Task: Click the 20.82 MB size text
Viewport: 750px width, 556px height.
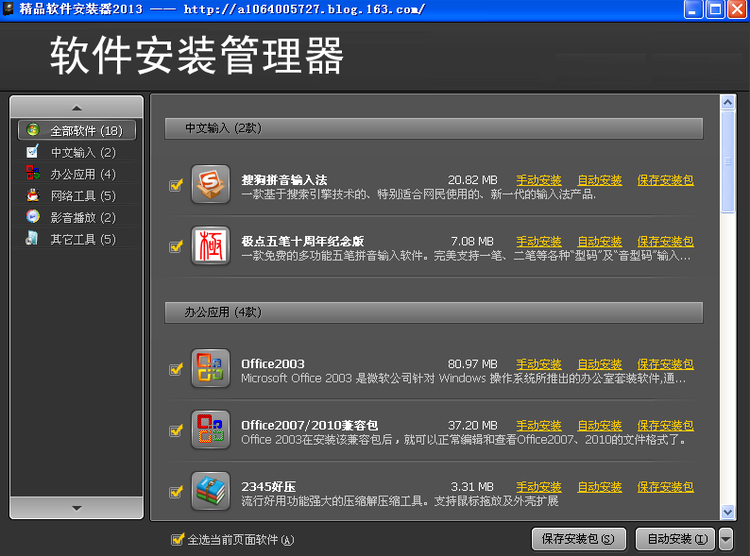Action: click(473, 180)
